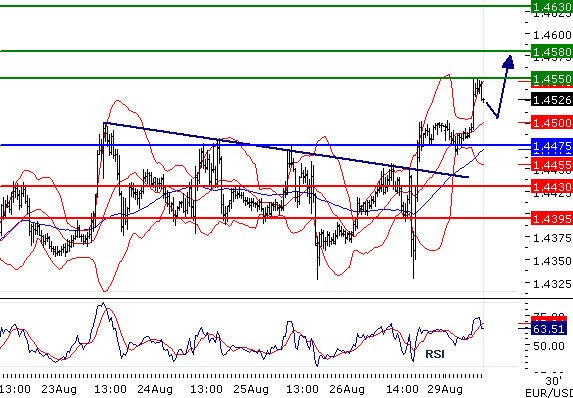
Task: Click the RSI 50.00 axis value
Action: point(549,345)
